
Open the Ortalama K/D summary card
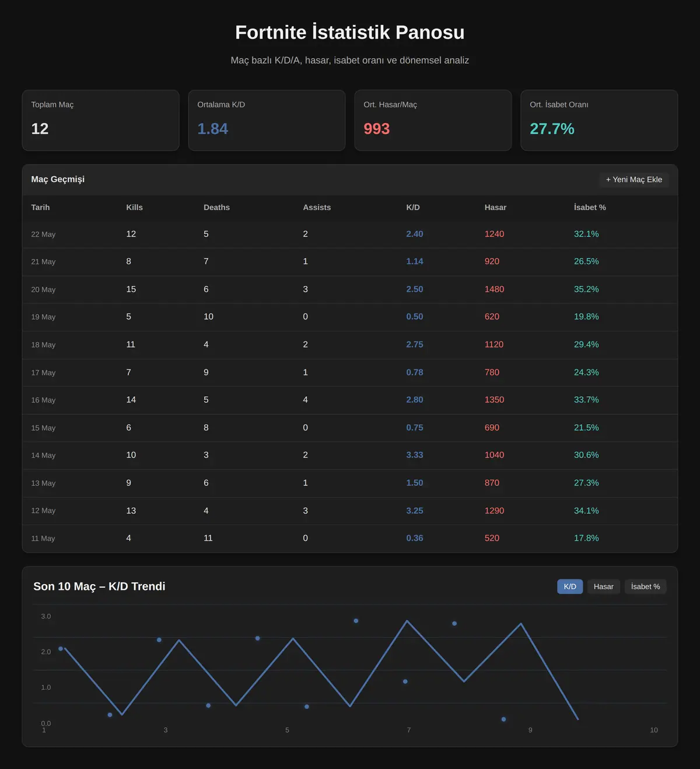pos(267,120)
